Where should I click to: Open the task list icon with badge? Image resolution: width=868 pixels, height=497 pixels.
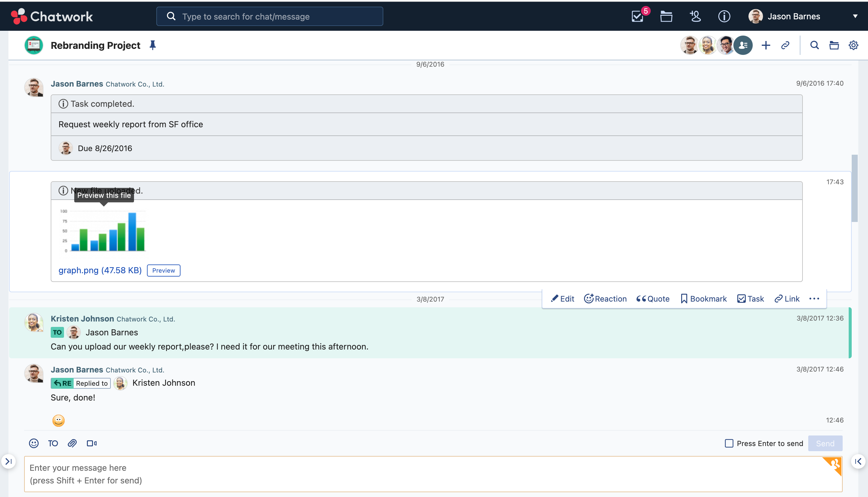637,16
